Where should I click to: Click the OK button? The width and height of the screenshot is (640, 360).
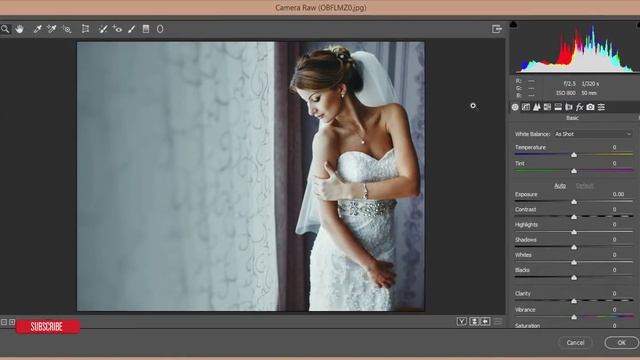(621, 342)
